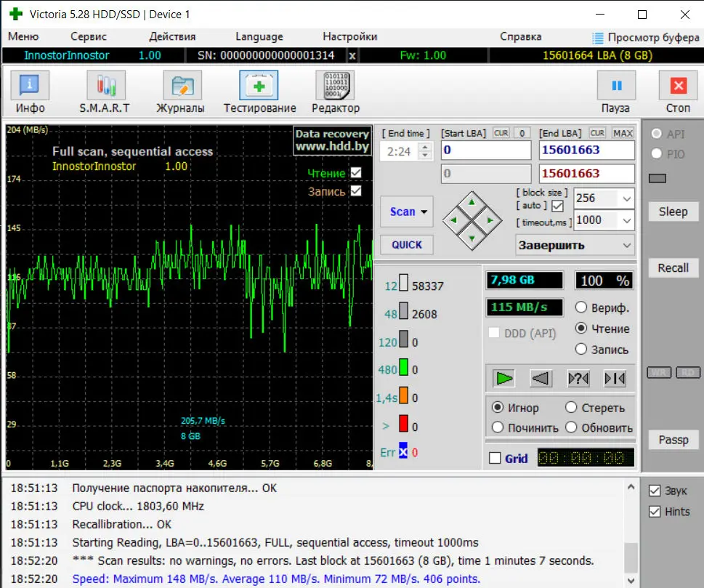
Task: Open the Меню menu
Action: [x=23, y=37]
